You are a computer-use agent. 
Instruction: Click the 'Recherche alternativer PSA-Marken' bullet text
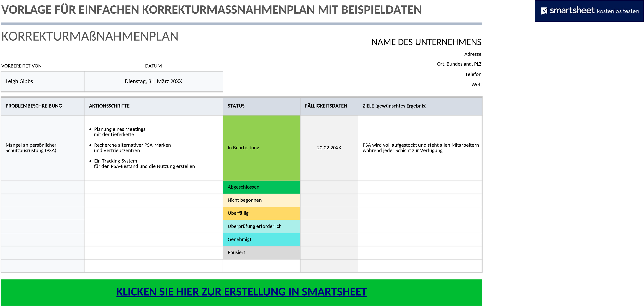pyautogui.click(x=132, y=145)
